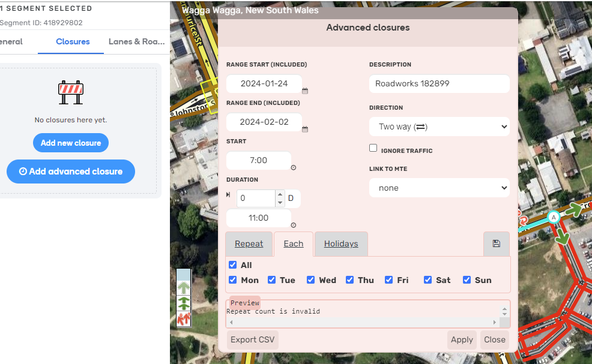
Task: Click the save floppy disk icon
Action: tap(496, 243)
